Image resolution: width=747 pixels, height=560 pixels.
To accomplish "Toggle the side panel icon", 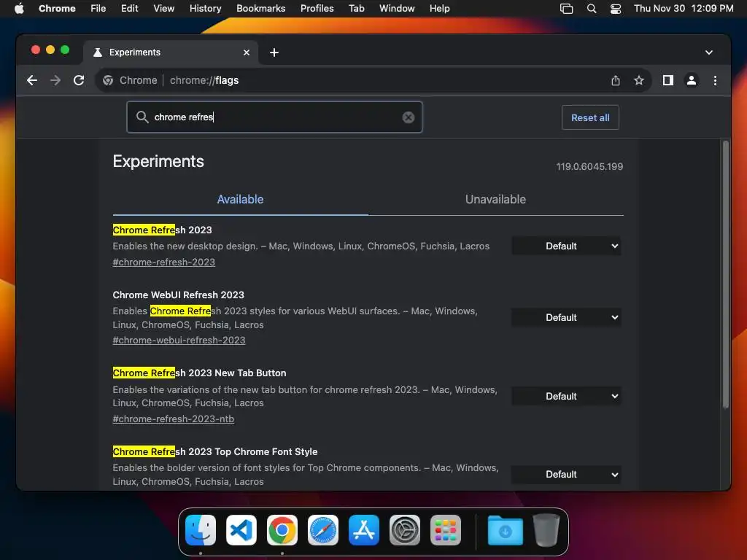I will click(668, 80).
